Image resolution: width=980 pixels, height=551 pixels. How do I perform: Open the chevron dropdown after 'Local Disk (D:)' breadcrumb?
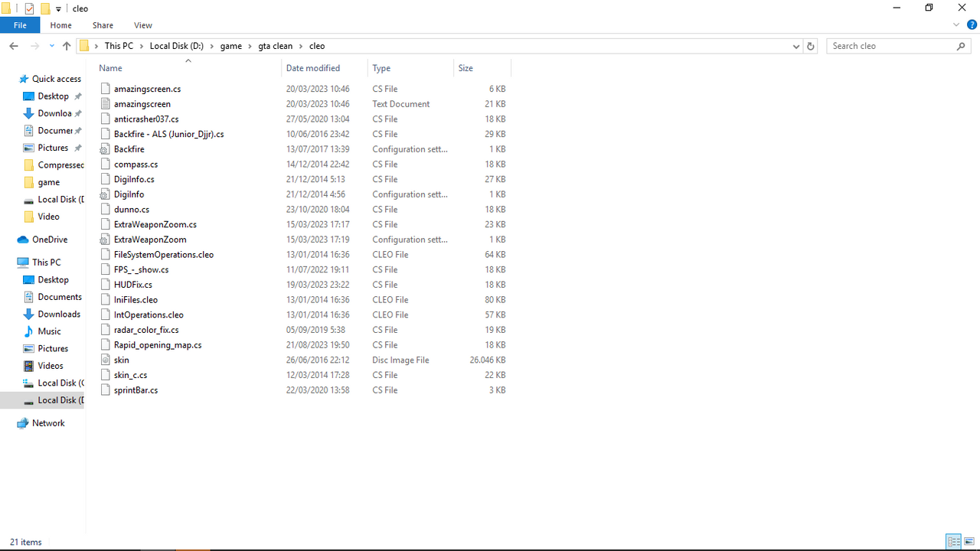[x=212, y=46]
